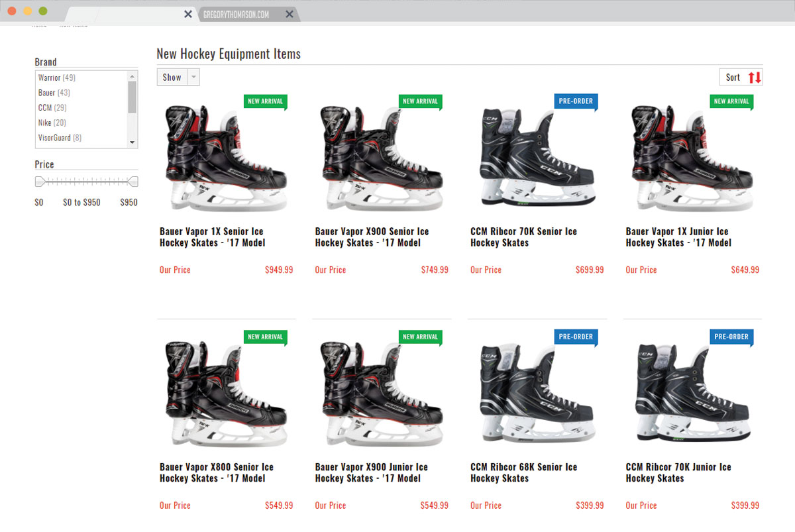Open the Show dropdown arrow
This screenshot has width=795, height=532.
(x=193, y=78)
